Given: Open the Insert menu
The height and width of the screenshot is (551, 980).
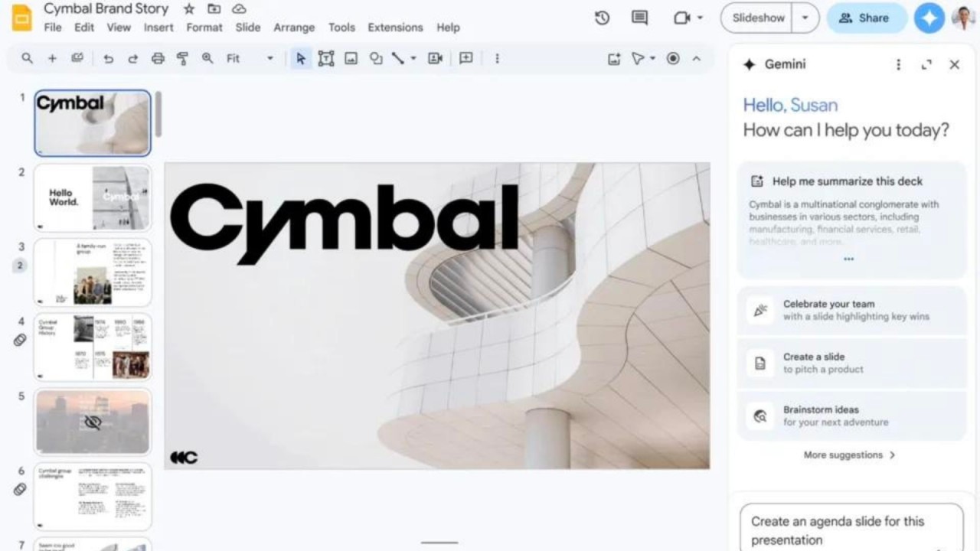Looking at the screenshot, I should coord(158,28).
